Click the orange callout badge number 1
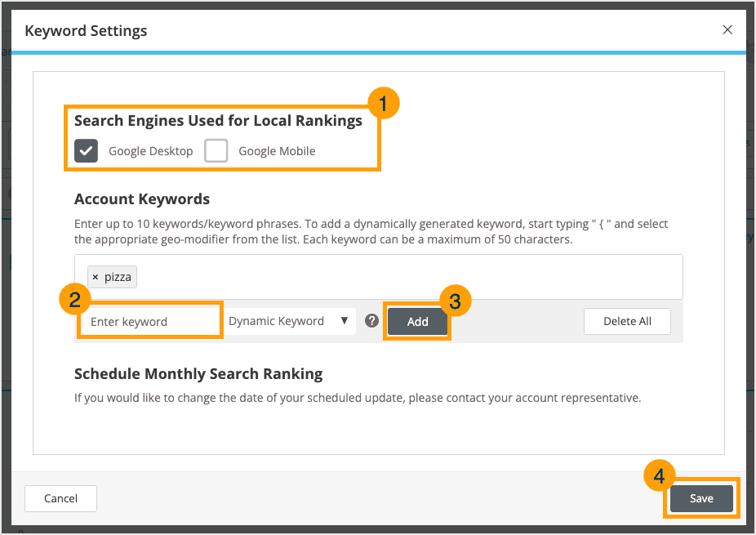Screen dimensions: 756x535 coord(383,103)
